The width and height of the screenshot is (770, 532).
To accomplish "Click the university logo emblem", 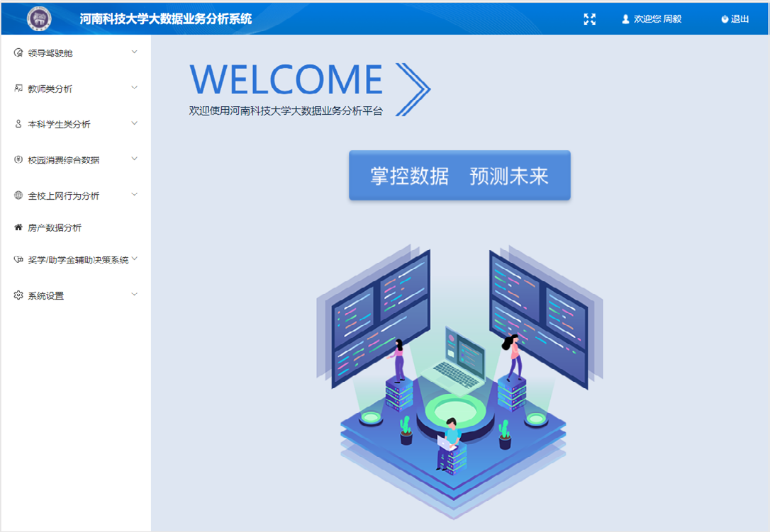I will click(x=39, y=18).
